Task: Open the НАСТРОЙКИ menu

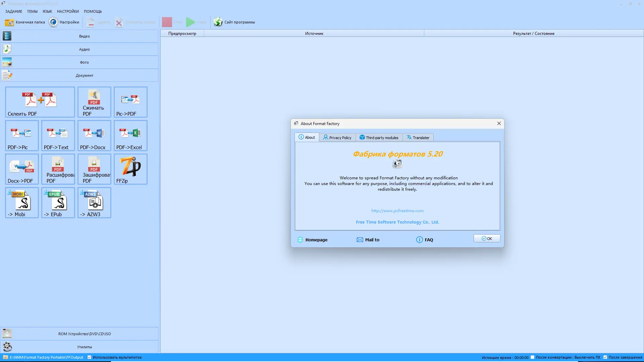Action: pyautogui.click(x=68, y=11)
